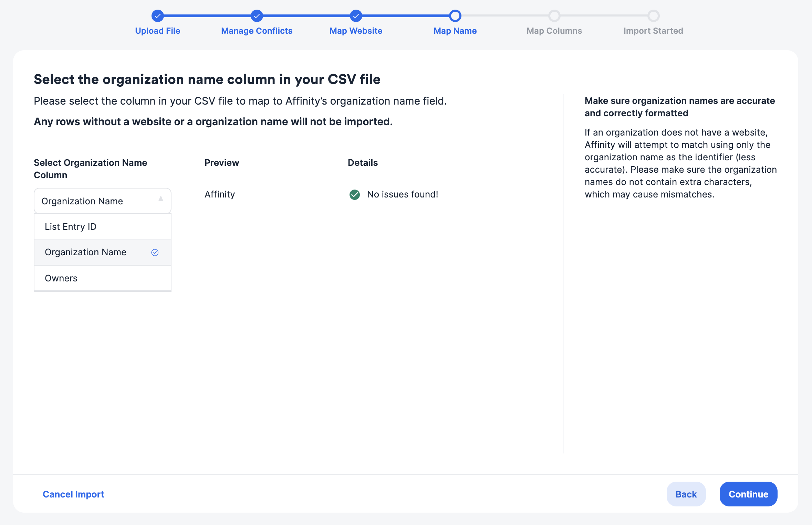Screen dimensions: 812x525
Task: Click the green No issues found checkmark
Action: pyautogui.click(x=355, y=194)
